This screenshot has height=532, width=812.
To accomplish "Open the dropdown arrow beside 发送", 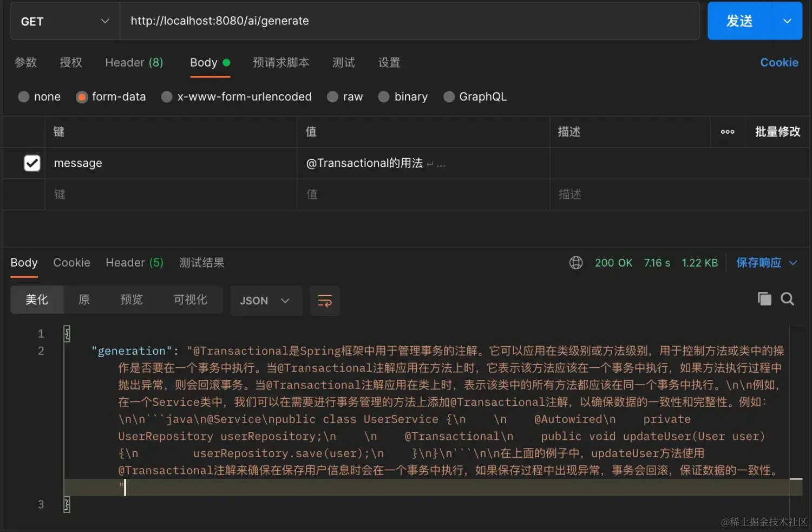I will pyautogui.click(x=788, y=21).
